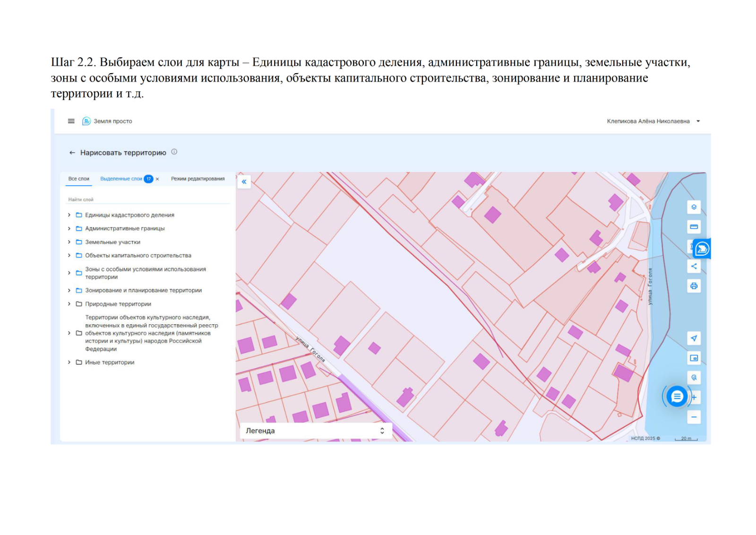Switch to Режим редактирования tab
The height and width of the screenshot is (535, 756).
click(198, 179)
